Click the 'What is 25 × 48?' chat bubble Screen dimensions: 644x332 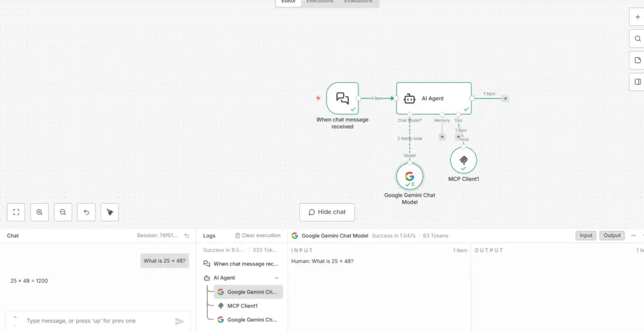pyautogui.click(x=165, y=260)
